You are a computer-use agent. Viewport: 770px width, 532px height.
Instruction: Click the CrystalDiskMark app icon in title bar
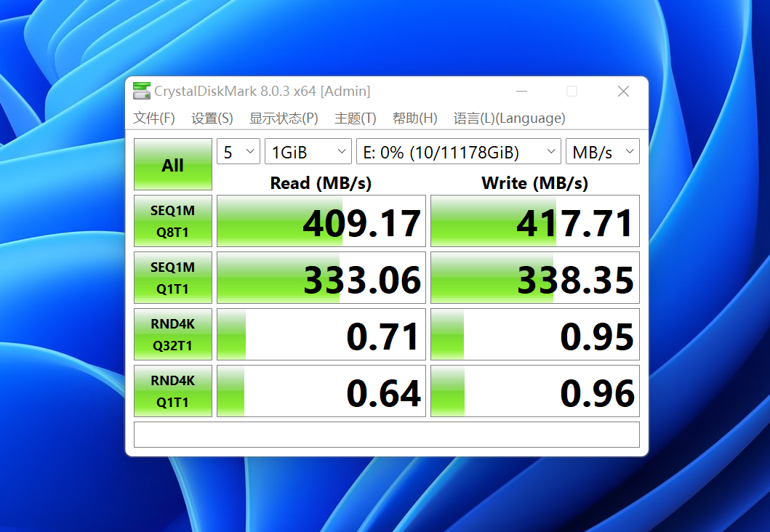[x=142, y=92]
